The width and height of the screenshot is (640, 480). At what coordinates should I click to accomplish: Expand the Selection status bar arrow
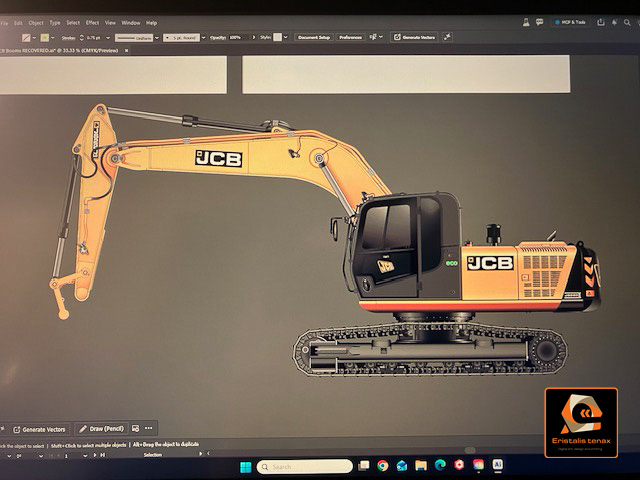tap(200, 453)
